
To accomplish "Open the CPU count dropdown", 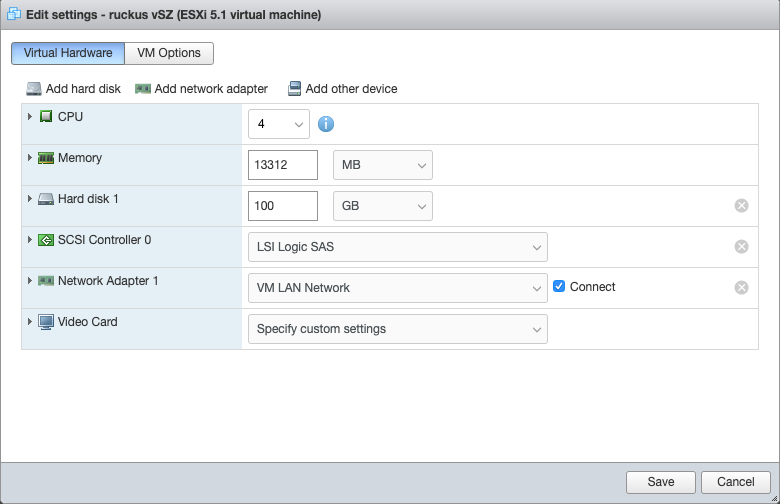I will coord(279,124).
